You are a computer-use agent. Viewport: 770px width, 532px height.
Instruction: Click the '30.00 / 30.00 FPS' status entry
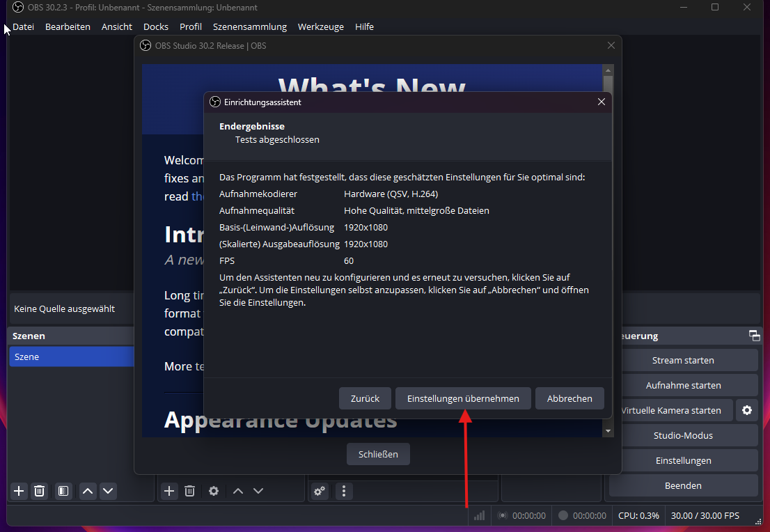(705, 515)
